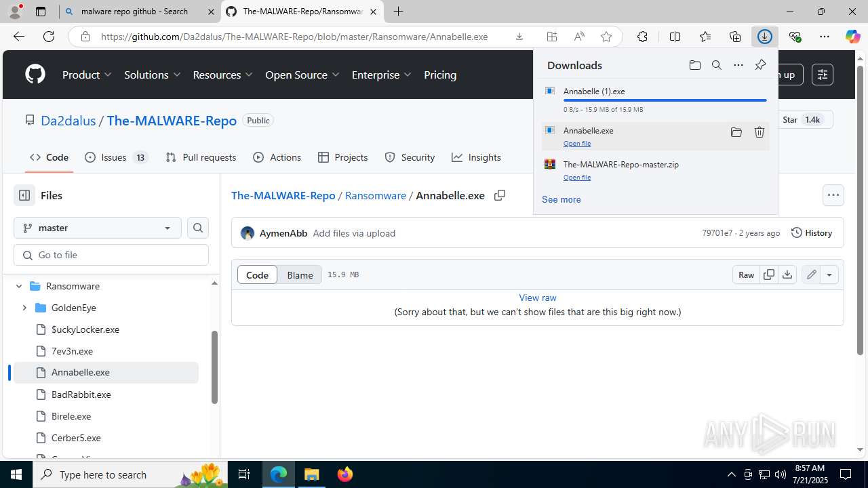Click the Downloads toolbar icon

tap(765, 37)
